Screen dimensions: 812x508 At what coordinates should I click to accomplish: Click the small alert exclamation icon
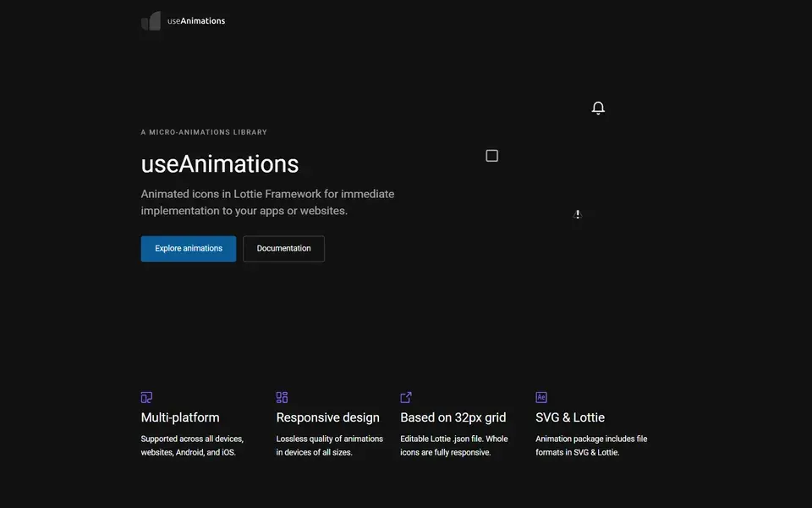578,214
